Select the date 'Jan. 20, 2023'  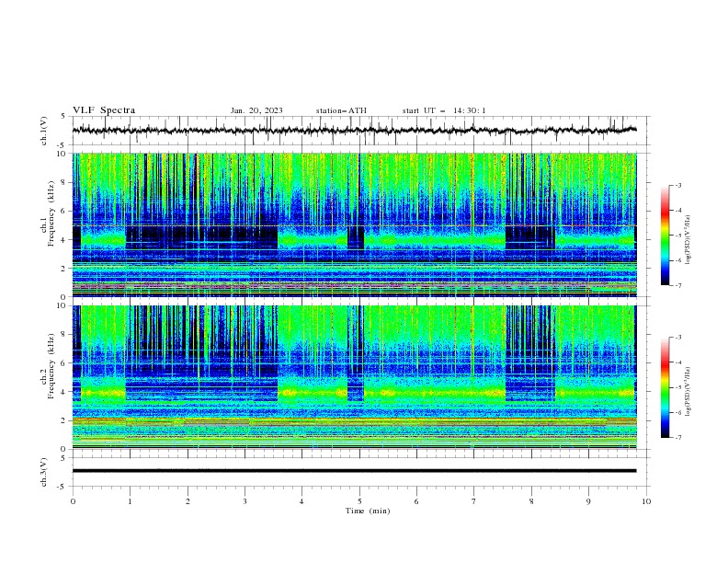(x=256, y=110)
